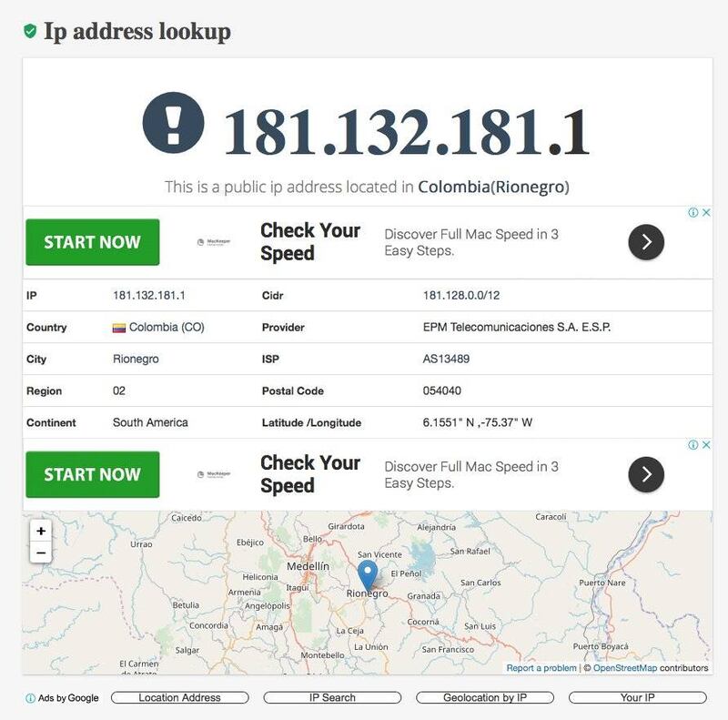The height and width of the screenshot is (720, 728).
Task: Open the Report a problem link
Action: click(541, 668)
